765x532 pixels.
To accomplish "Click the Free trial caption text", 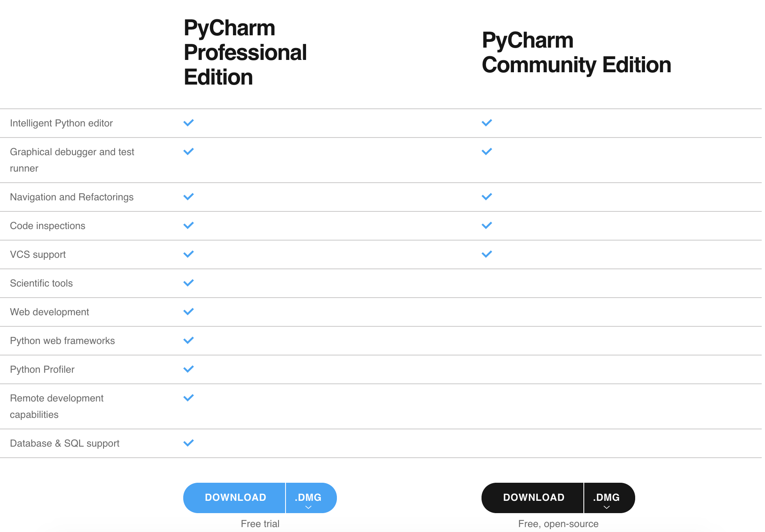I will click(x=260, y=524).
